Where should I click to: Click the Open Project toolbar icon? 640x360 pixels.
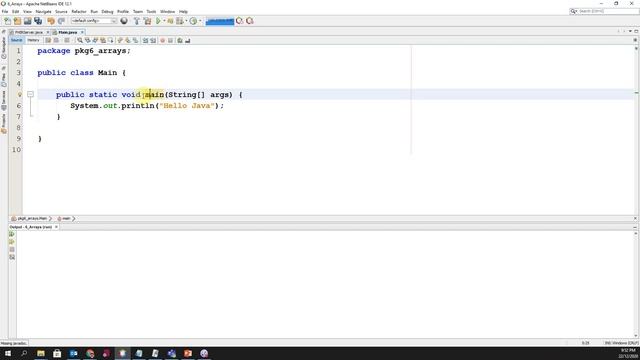point(27,21)
